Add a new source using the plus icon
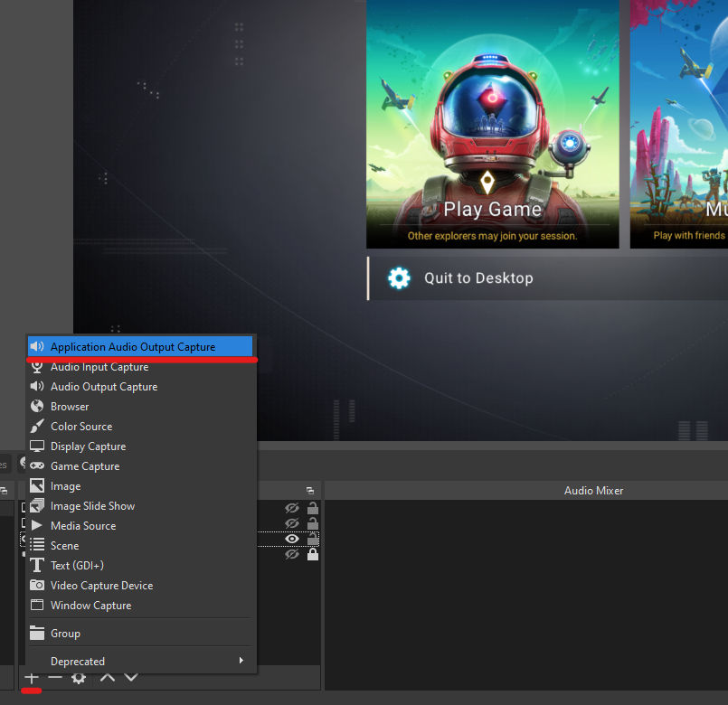The image size is (728, 705). (31, 677)
